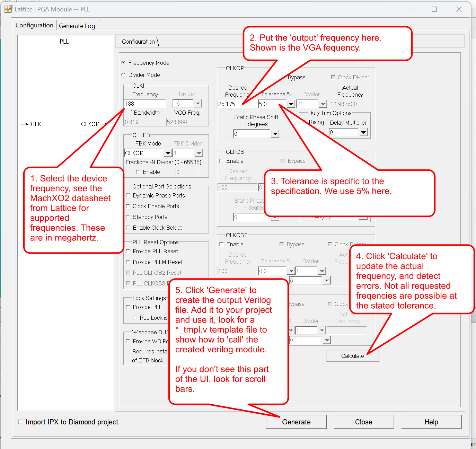Open the CLKOP Static Phase Shift dropdown
476x449 pixels.
coord(275,134)
